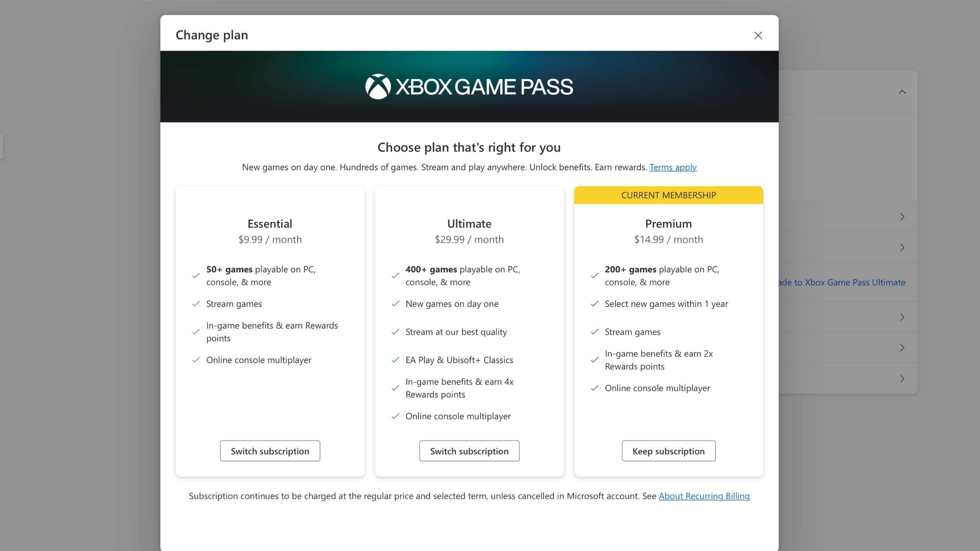980x551 pixels.
Task: Click checkmark beside Select new games within 1 year
Action: click(x=595, y=303)
